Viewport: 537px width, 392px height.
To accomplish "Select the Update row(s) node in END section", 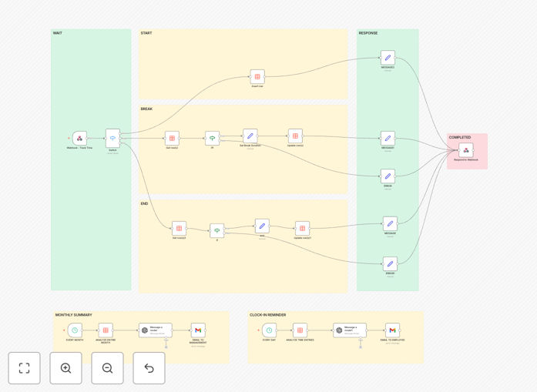I will (303, 229).
